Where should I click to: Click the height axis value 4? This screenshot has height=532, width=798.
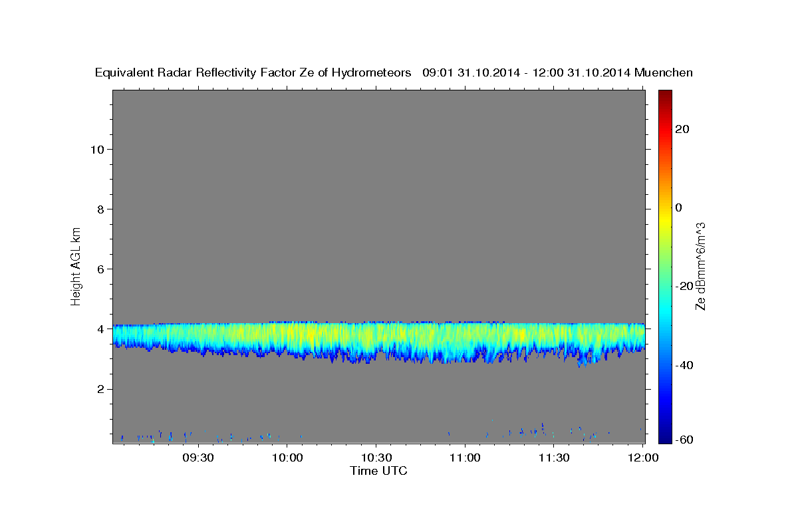coord(100,329)
